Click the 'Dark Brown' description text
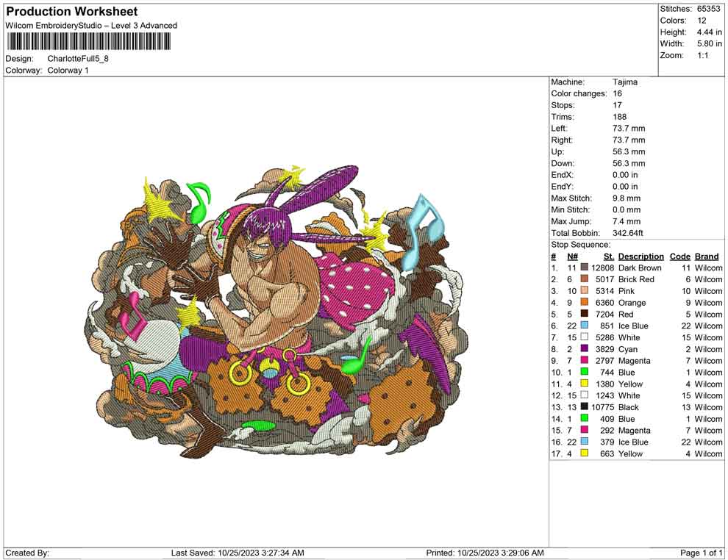Screen dimensions: 728x560 [640, 268]
